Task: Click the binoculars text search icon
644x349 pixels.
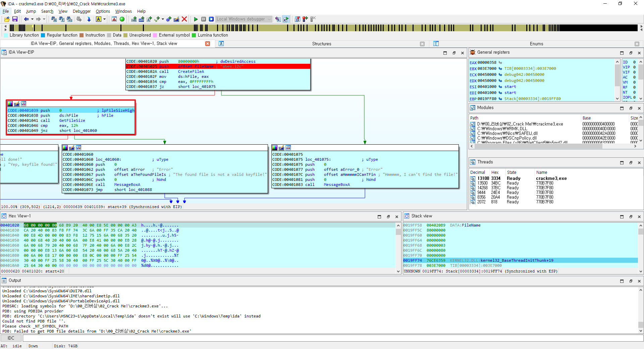Action: (62, 19)
